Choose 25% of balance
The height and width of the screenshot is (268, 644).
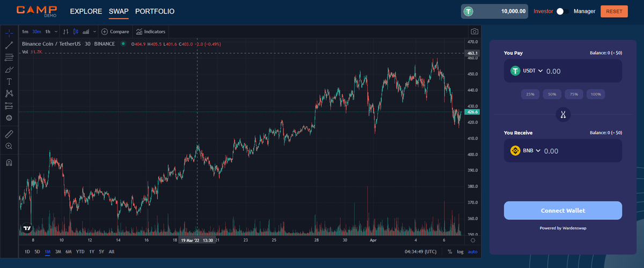[530, 94]
